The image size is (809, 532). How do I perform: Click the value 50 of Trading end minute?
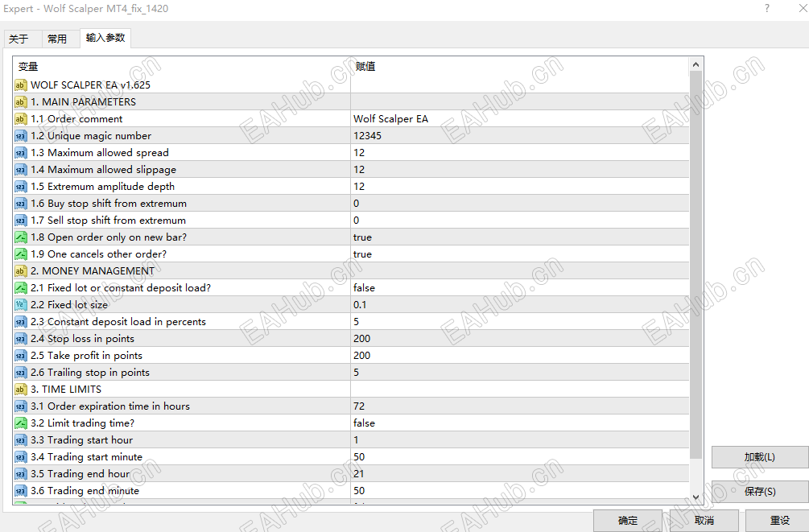pyautogui.click(x=359, y=491)
